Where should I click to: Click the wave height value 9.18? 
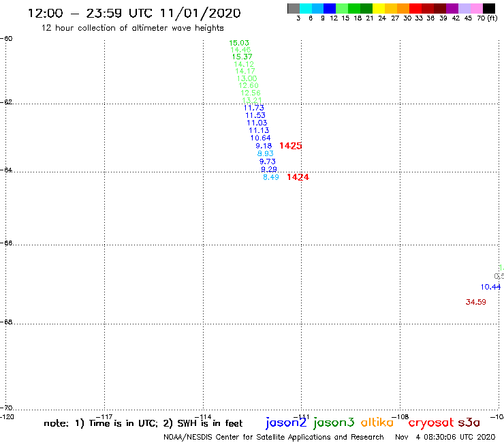[x=264, y=146]
